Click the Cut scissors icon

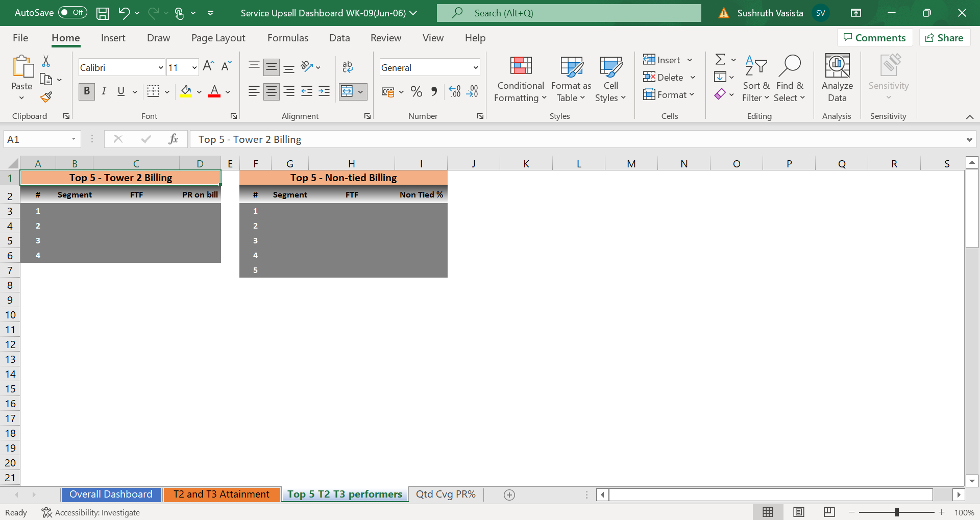[46, 61]
